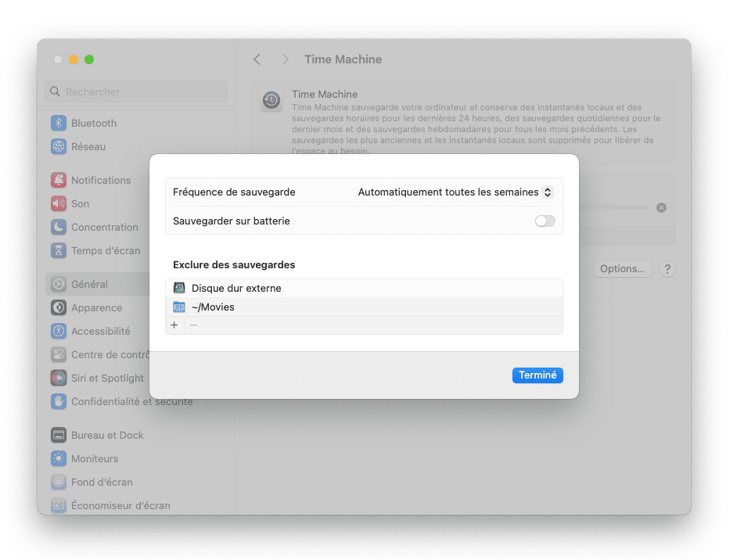Open the Son speaker icon
The image size is (737, 560).
[x=58, y=203]
